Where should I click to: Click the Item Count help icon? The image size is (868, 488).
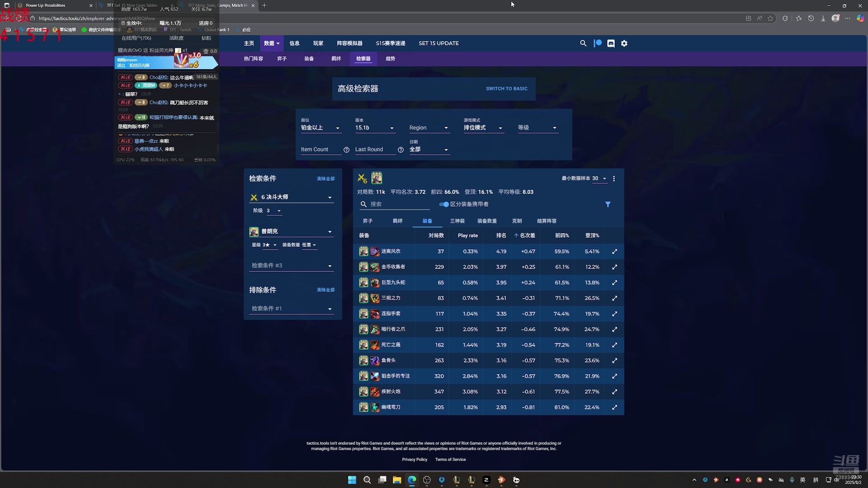[346, 150]
